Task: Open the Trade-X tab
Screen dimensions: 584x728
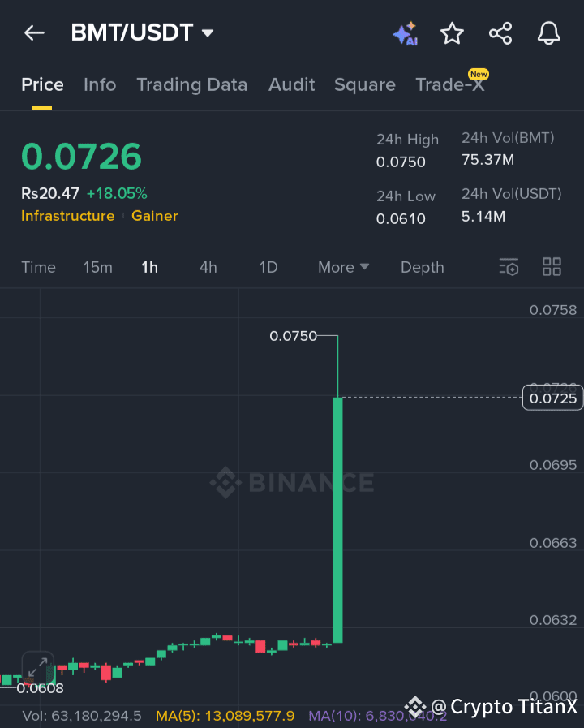Action: [x=450, y=85]
